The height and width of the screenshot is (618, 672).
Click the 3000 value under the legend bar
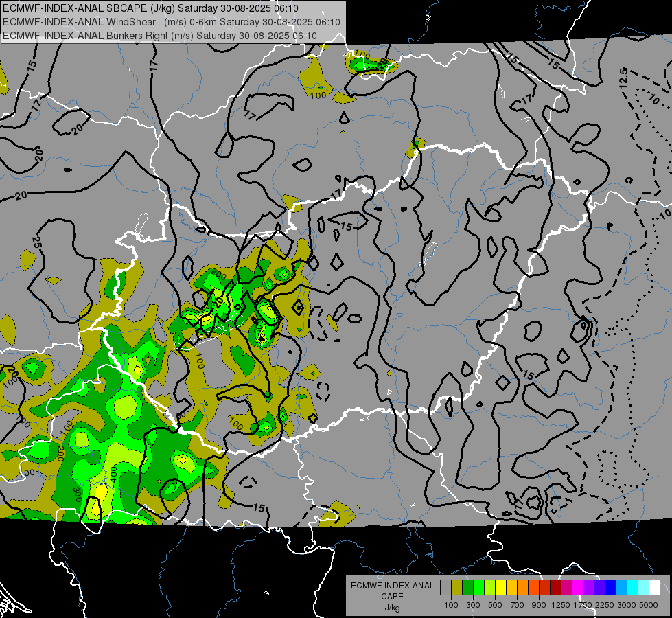coord(627,605)
